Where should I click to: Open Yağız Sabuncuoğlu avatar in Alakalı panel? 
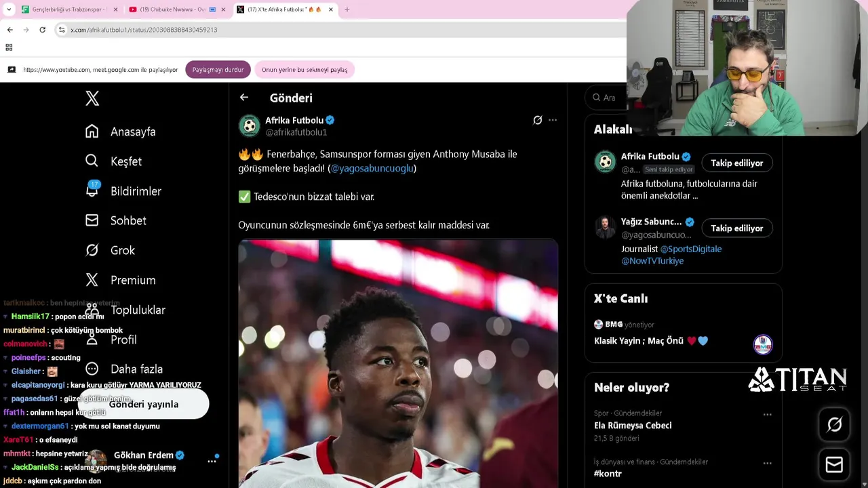click(605, 228)
